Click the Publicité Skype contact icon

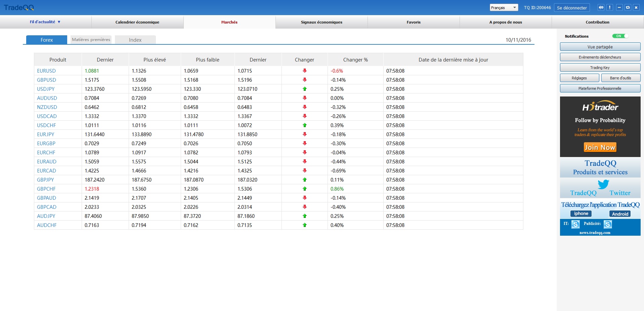tap(608, 224)
